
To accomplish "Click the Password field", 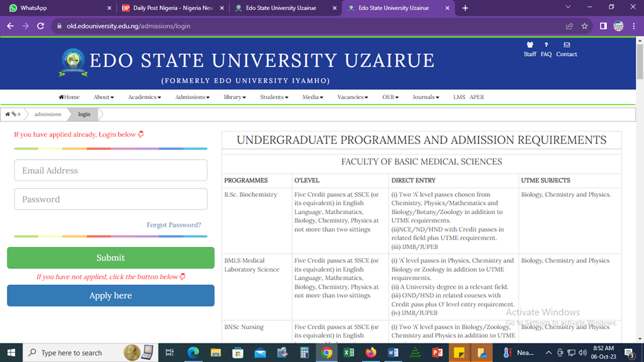I will (x=110, y=199).
